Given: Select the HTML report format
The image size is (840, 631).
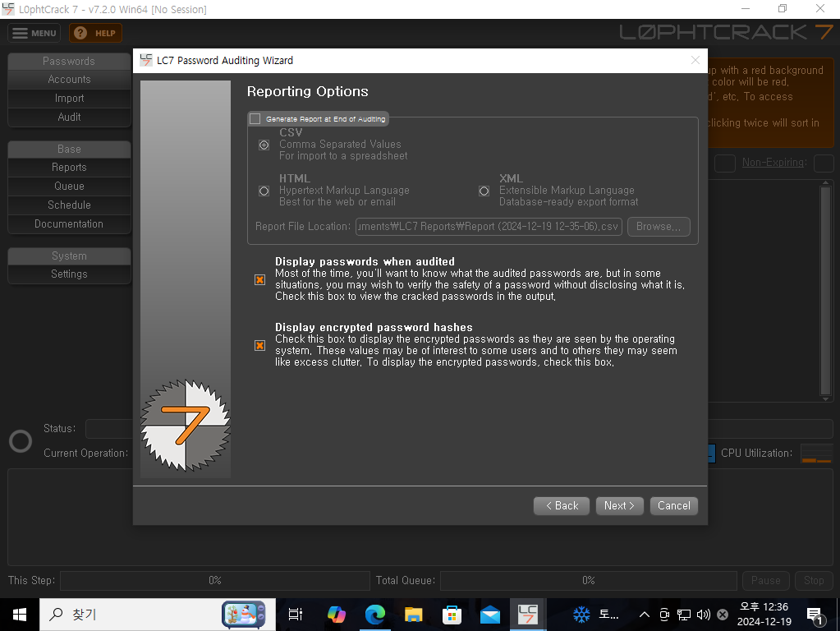Looking at the screenshot, I should pyautogui.click(x=264, y=191).
